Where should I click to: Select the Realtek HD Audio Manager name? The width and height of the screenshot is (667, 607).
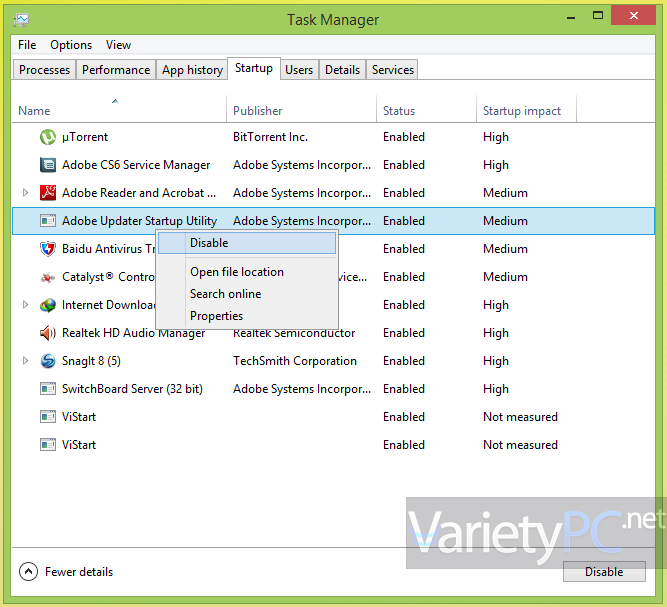(x=134, y=333)
